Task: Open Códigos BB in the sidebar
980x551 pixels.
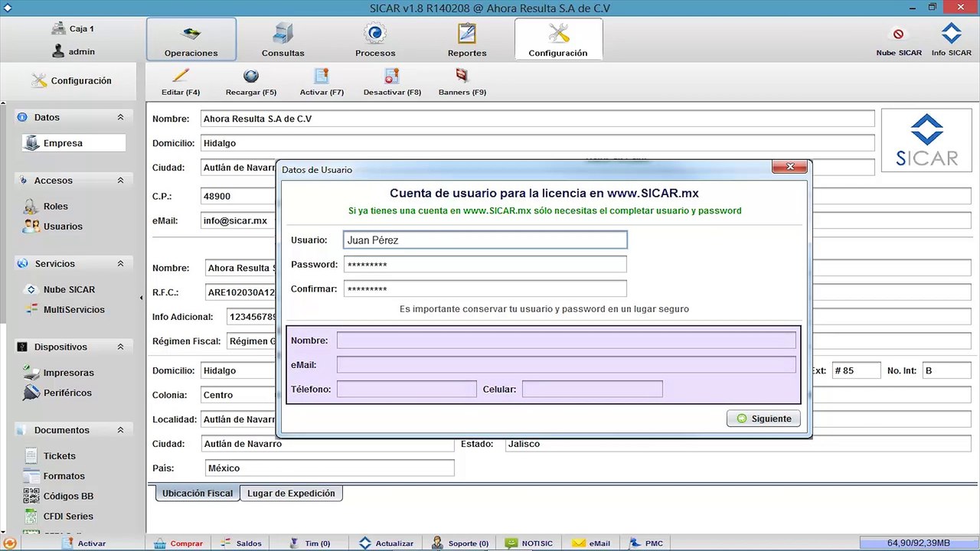Action: pos(59,496)
